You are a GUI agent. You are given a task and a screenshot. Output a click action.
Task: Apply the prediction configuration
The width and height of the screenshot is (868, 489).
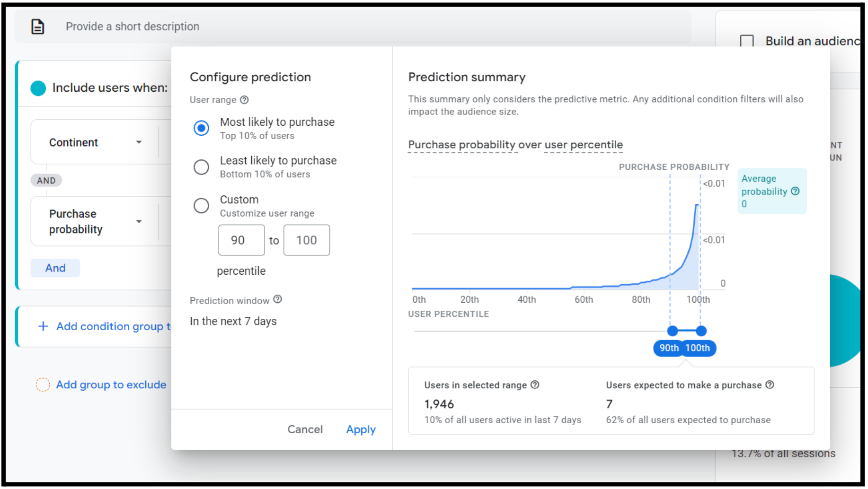click(x=361, y=429)
